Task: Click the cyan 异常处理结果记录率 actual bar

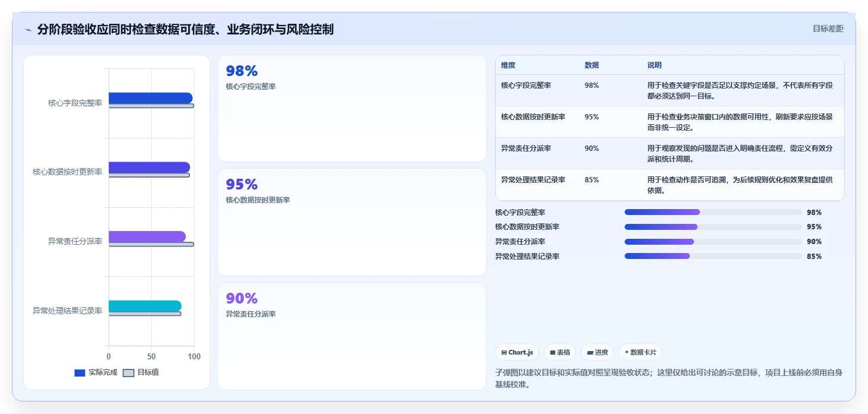Action: click(x=145, y=306)
